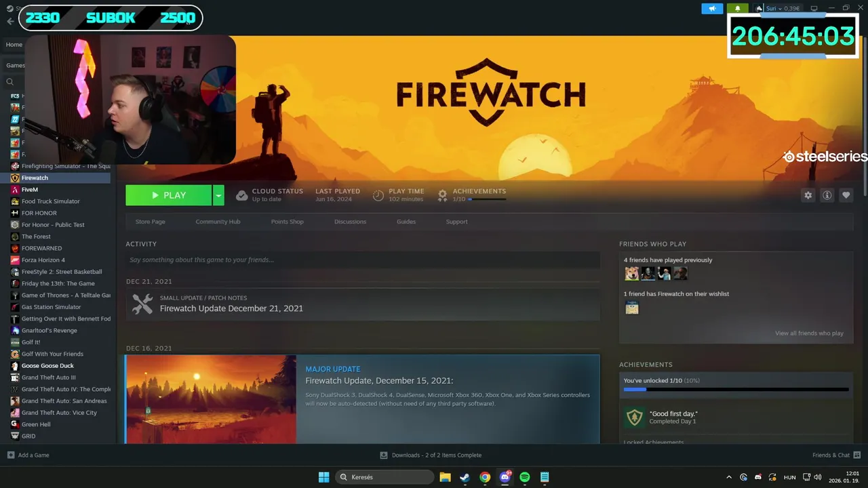The height and width of the screenshot is (488, 868).
Task: Open the Points Shop tab
Action: pyautogui.click(x=288, y=222)
